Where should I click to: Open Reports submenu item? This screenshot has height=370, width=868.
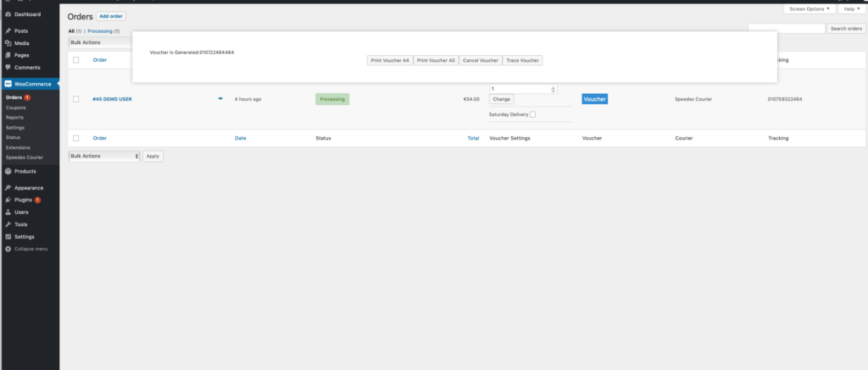(x=14, y=117)
